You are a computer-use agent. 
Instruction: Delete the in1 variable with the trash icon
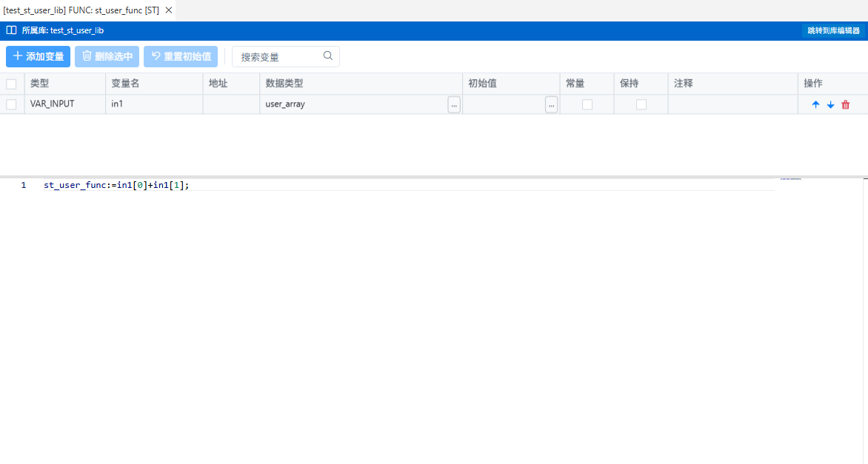[845, 104]
